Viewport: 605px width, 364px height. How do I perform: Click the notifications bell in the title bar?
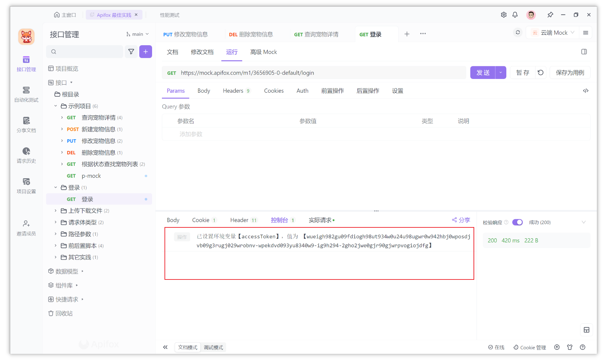tap(515, 15)
